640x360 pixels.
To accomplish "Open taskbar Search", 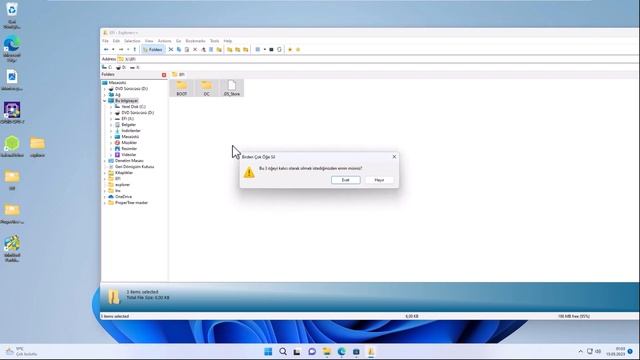I will coord(283,351).
